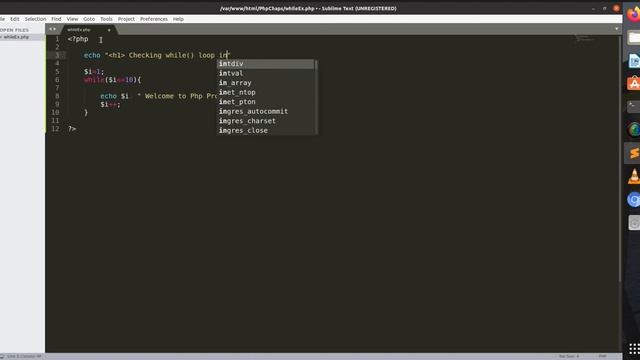The width and height of the screenshot is (640, 360).
Task: Open LibreOffice Writer from the dock
Action: click(x=634, y=61)
